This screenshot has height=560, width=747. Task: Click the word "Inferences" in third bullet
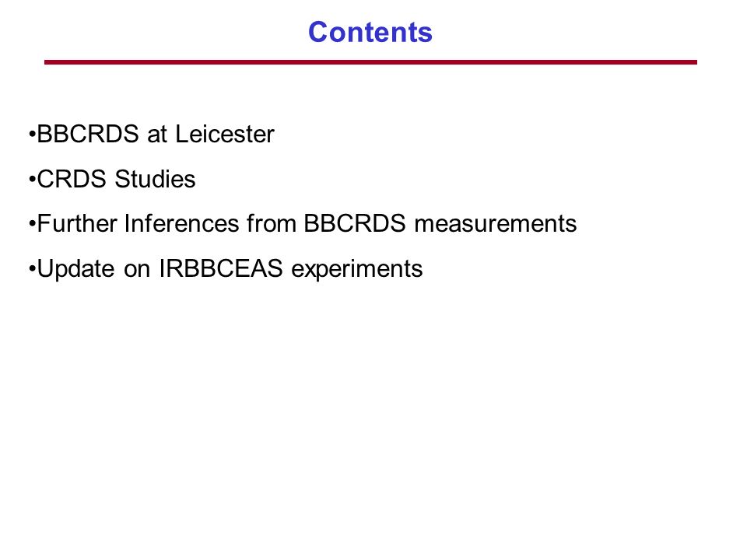coord(181,223)
